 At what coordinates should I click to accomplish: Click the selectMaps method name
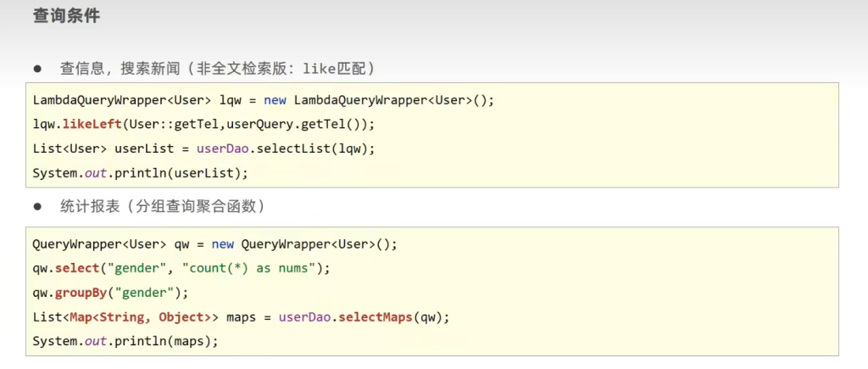[x=371, y=317]
